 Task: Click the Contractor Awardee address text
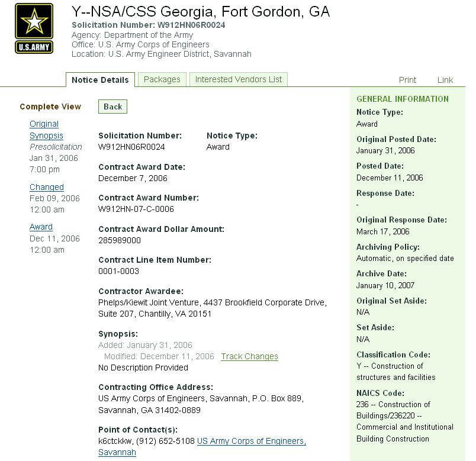point(211,308)
